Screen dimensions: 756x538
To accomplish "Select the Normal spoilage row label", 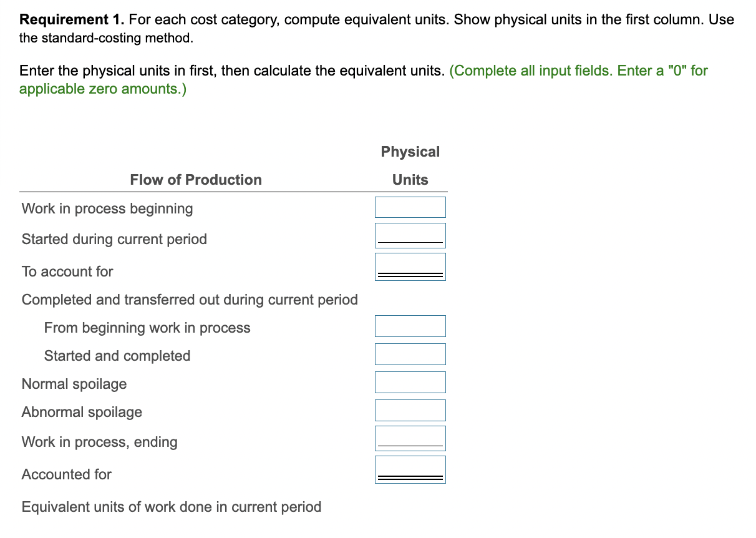I will point(74,384).
